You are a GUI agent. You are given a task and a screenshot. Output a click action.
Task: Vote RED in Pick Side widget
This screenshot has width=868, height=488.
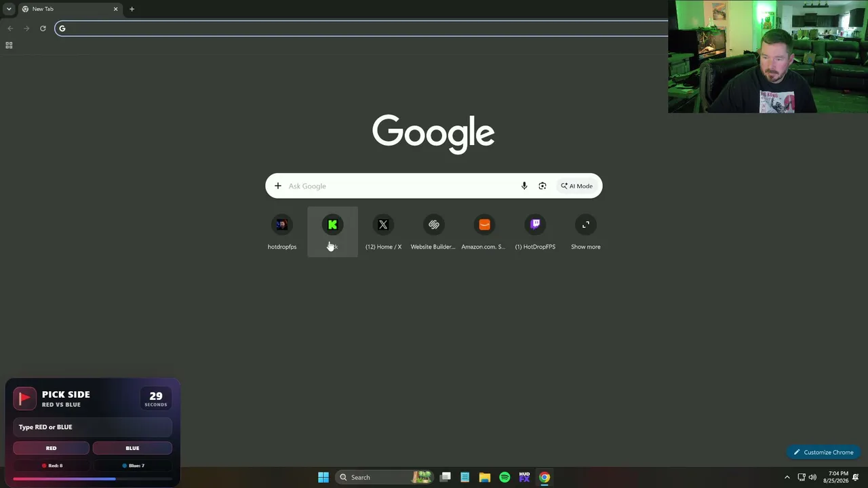point(51,448)
